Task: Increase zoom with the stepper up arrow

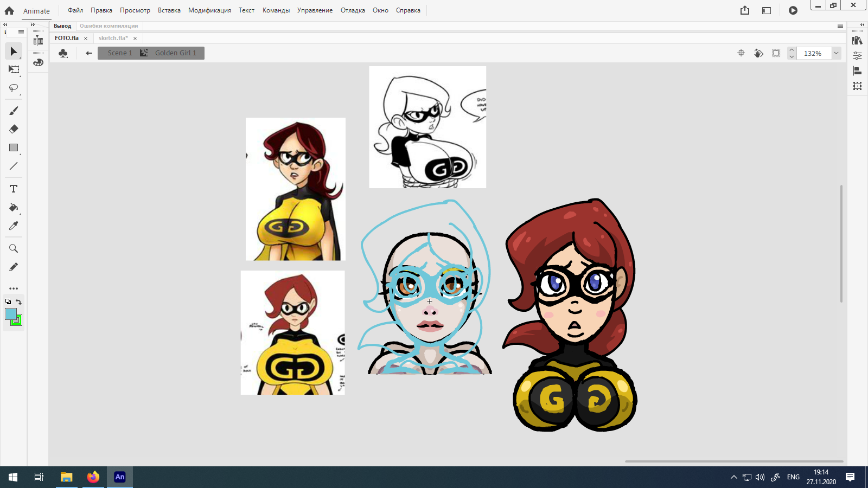Action: pyautogui.click(x=792, y=50)
